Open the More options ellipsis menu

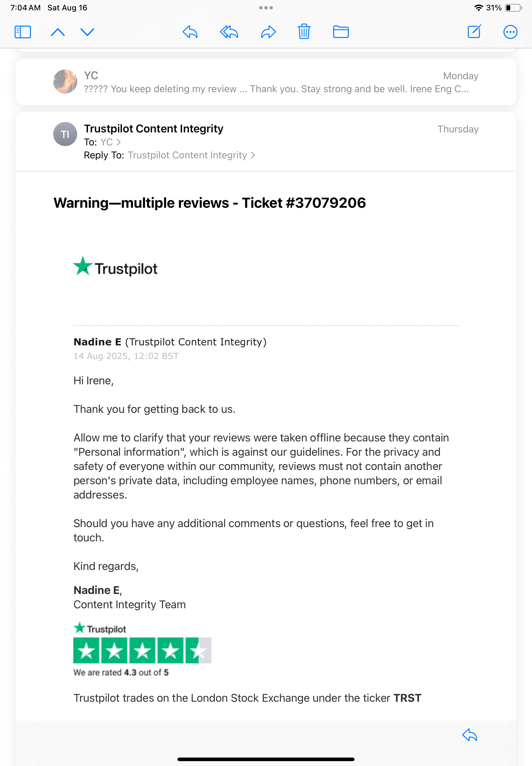click(510, 32)
